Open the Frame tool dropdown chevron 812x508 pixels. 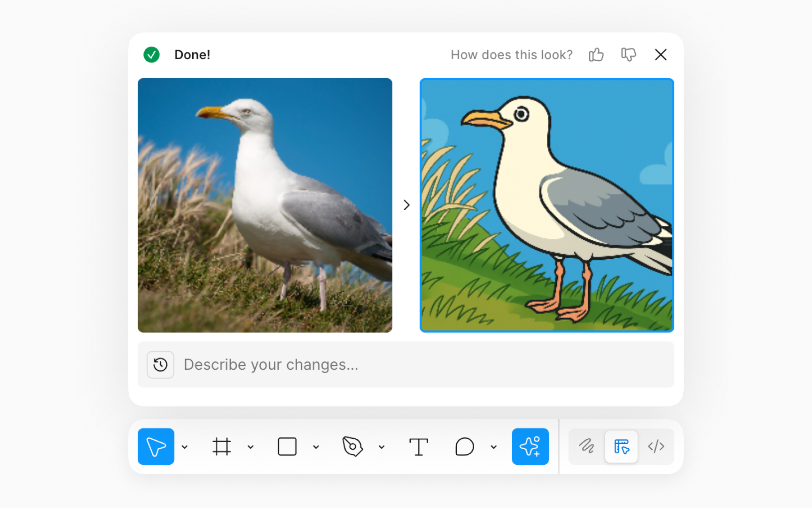pos(250,446)
